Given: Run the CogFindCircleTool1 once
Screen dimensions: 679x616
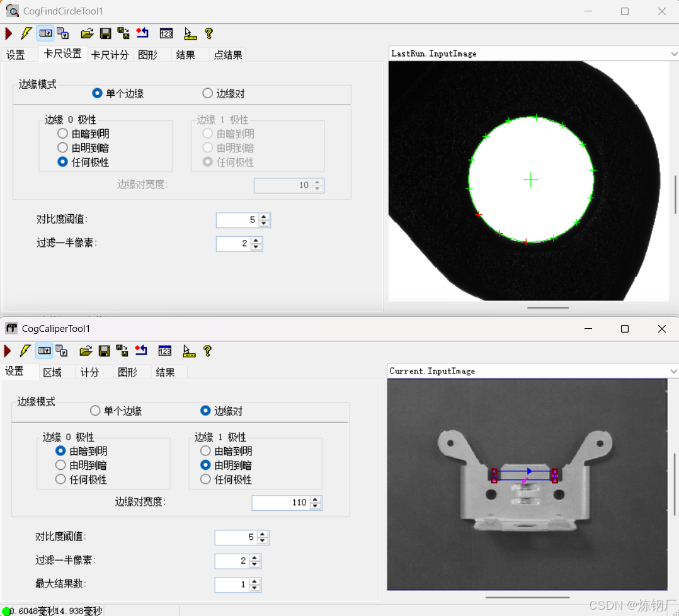Looking at the screenshot, I should (x=8, y=33).
